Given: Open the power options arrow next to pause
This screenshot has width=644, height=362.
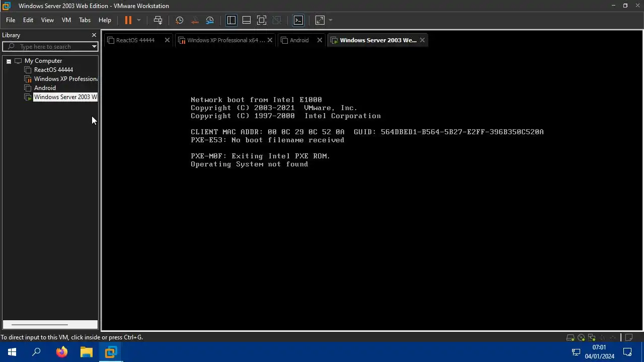Looking at the screenshot, I should 139,20.
